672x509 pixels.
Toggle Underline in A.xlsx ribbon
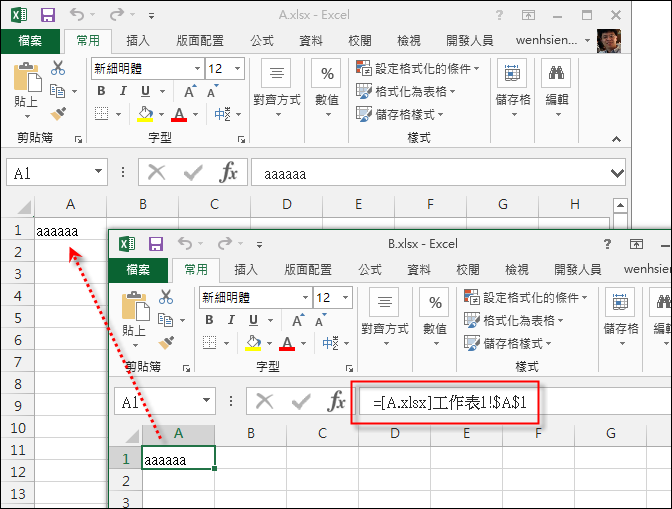pyautogui.click(x=145, y=91)
